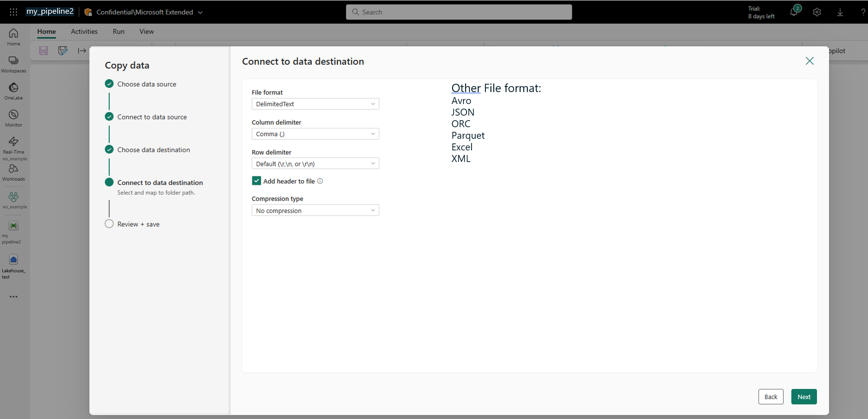Open the Run tab
868x419 pixels.
pyautogui.click(x=119, y=31)
